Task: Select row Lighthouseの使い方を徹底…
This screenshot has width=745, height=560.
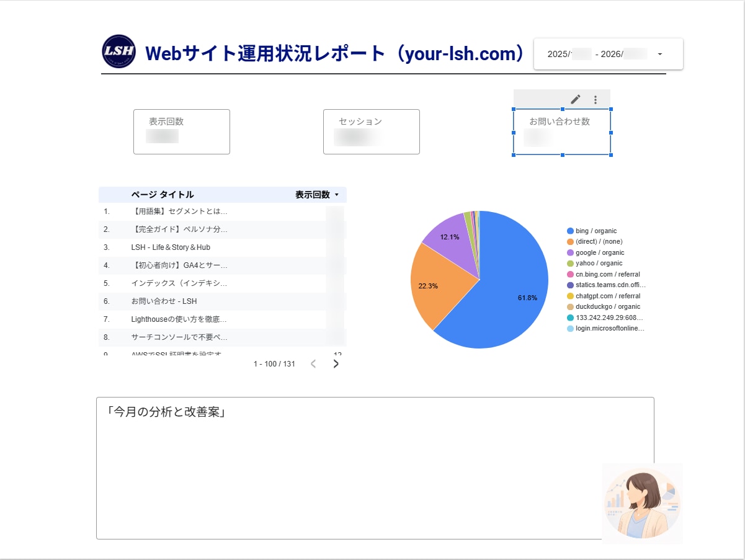Action: [223, 319]
